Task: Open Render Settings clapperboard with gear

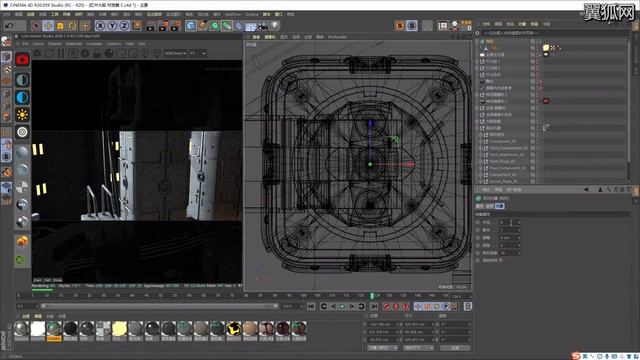Action: coord(176,26)
